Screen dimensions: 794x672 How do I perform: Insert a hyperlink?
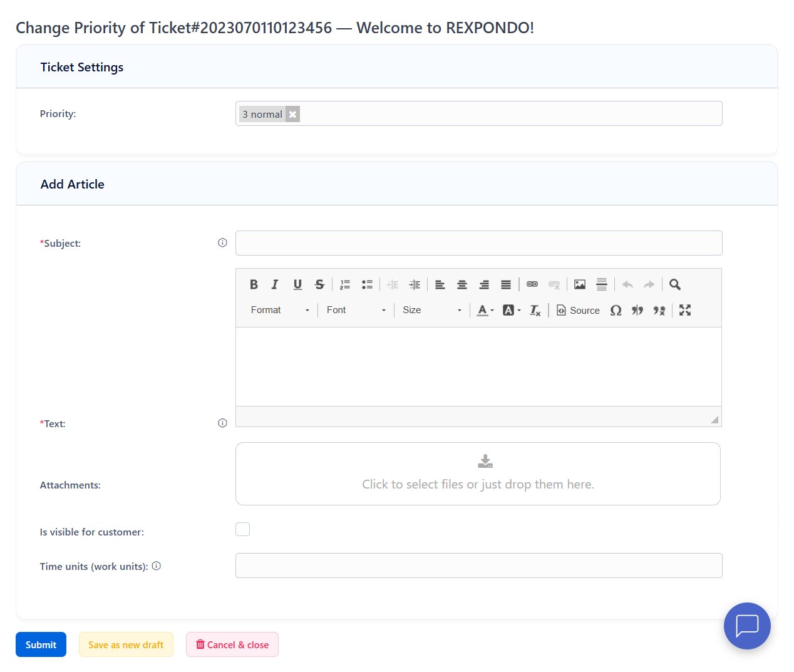(x=532, y=284)
